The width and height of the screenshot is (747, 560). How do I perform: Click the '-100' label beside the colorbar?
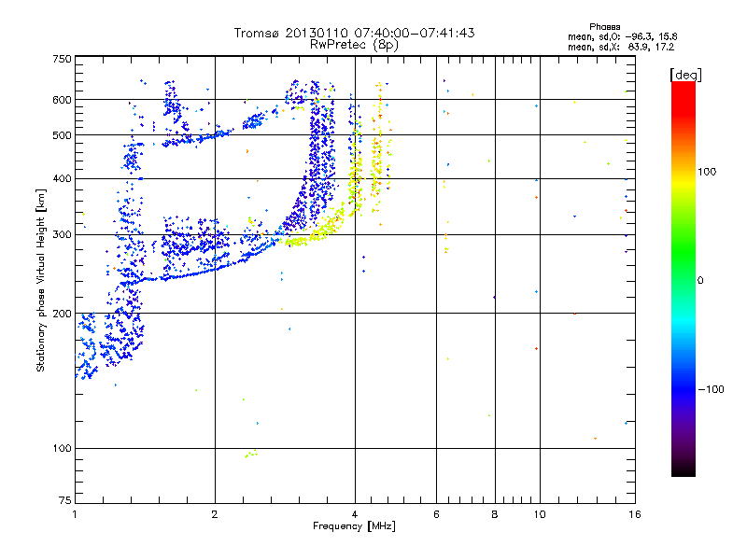[x=712, y=389]
